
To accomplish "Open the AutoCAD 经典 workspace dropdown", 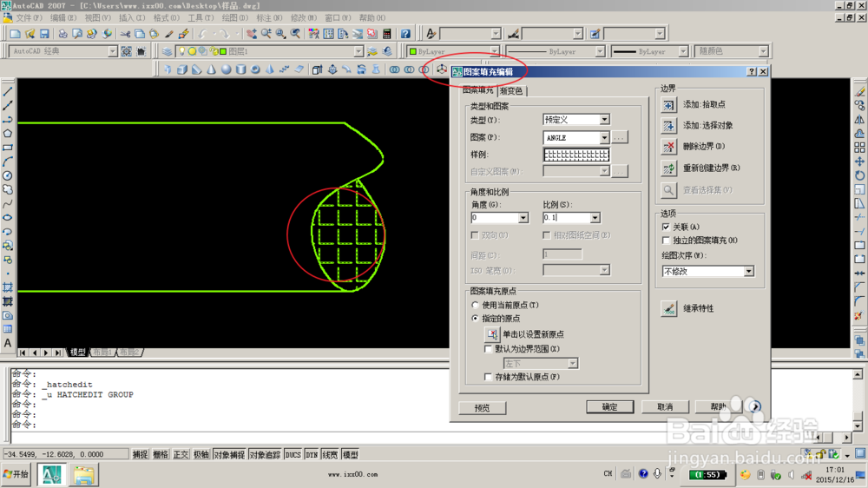I will pyautogui.click(x=113, y=51).
